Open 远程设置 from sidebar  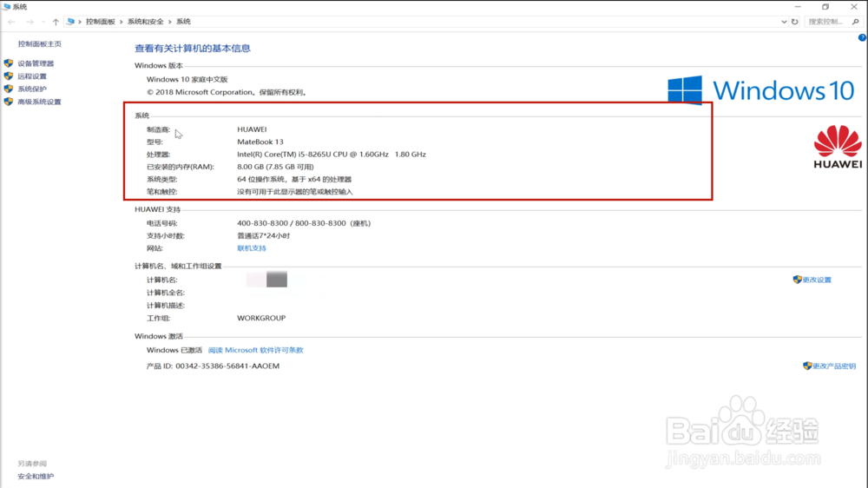tap(32, 76)
